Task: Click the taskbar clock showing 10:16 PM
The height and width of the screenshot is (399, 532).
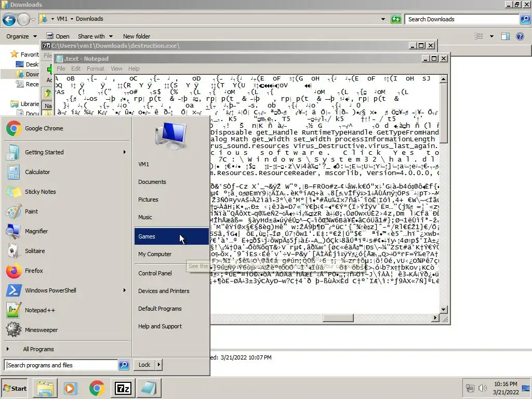Action: pos(506,388)
